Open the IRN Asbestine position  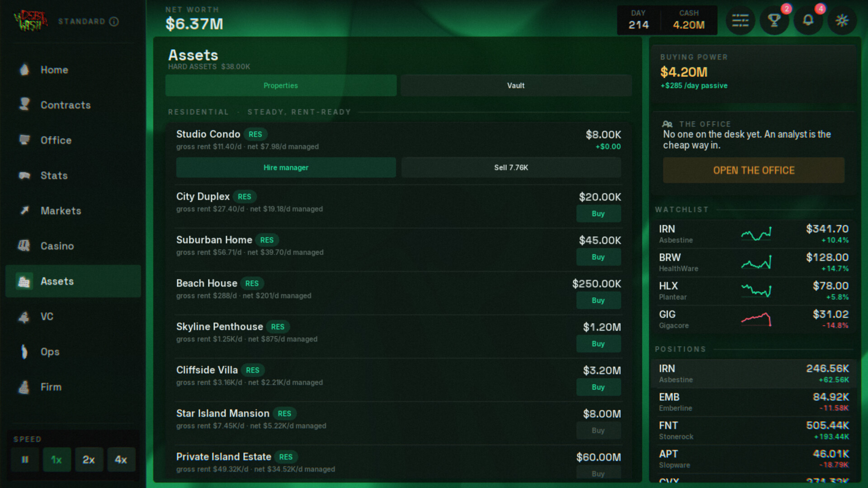[x=753, y=374]
